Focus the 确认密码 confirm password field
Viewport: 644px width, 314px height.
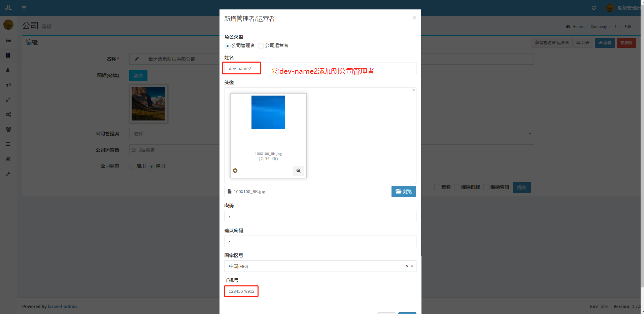(x=320, y=241)
